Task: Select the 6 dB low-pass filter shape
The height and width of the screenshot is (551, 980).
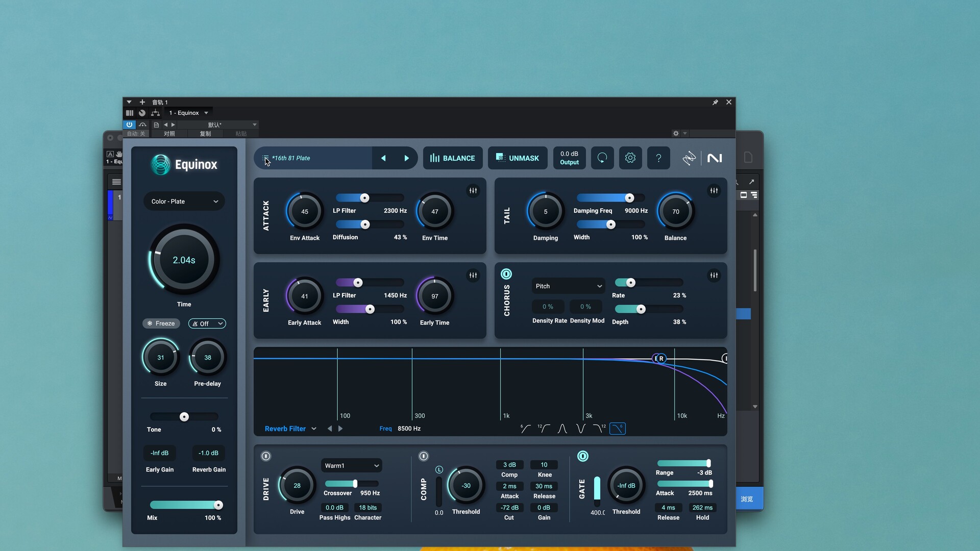Action: (x=618, y=429)
